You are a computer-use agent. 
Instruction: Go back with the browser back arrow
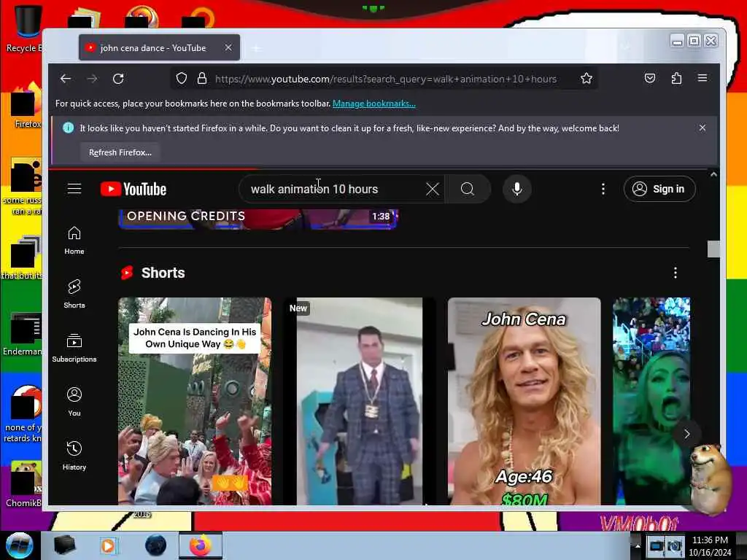66,79
